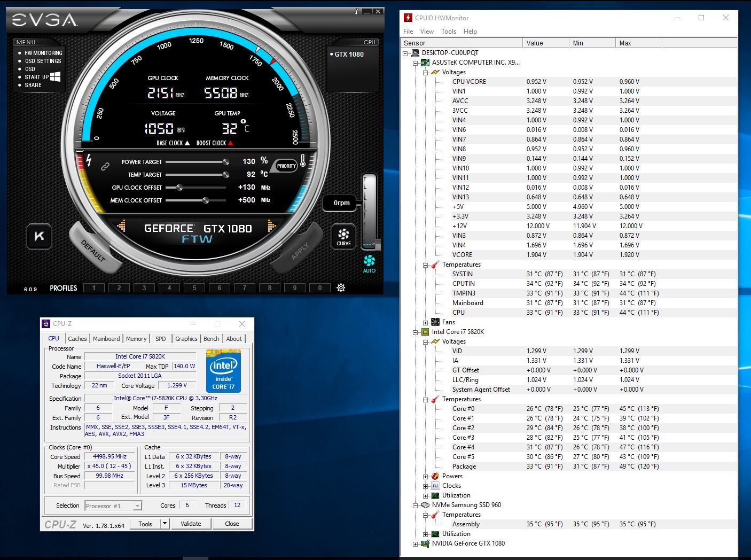
Task: Click the BASE CLOCK marker triangle
Action: point(187,143)
